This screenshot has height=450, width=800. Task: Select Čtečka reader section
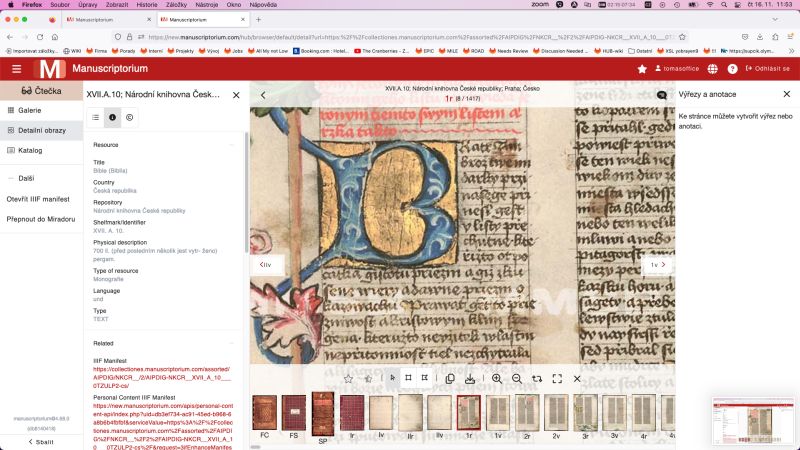[41, 91]
